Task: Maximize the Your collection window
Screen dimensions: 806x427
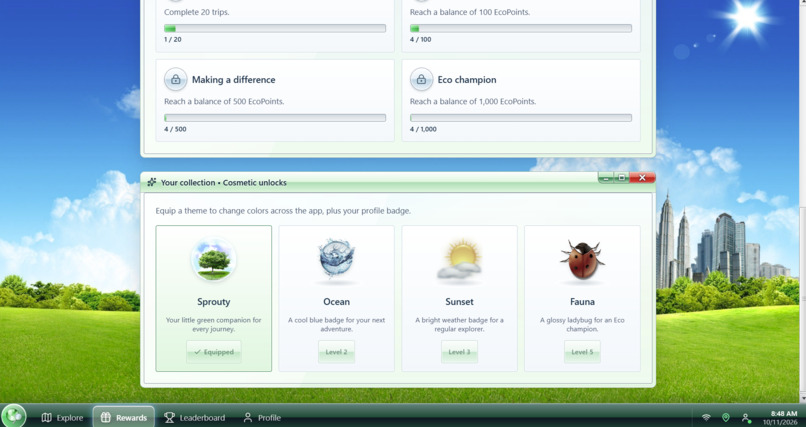Action: [621, 178]
